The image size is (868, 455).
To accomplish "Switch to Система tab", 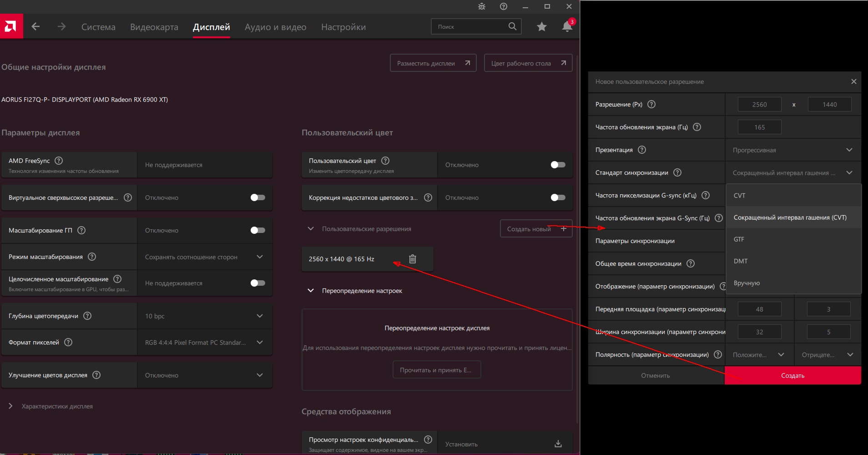I will (98, 27).
